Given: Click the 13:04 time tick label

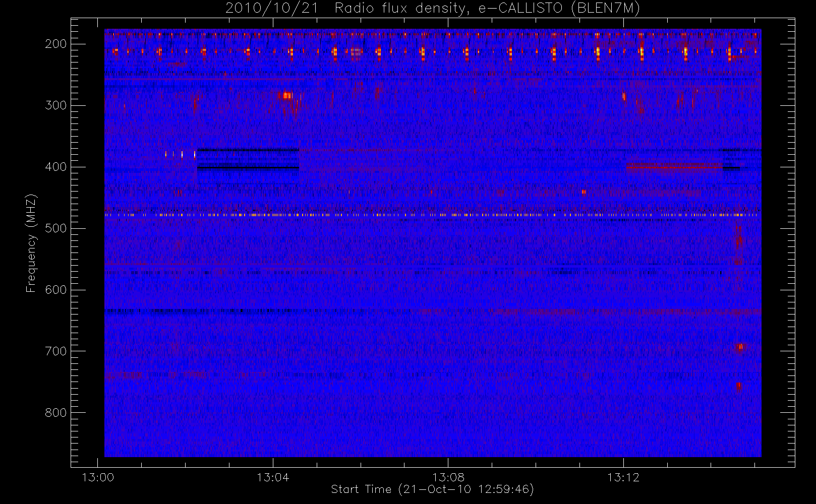Looking at the screenshot, I should (x=273, y=477).
